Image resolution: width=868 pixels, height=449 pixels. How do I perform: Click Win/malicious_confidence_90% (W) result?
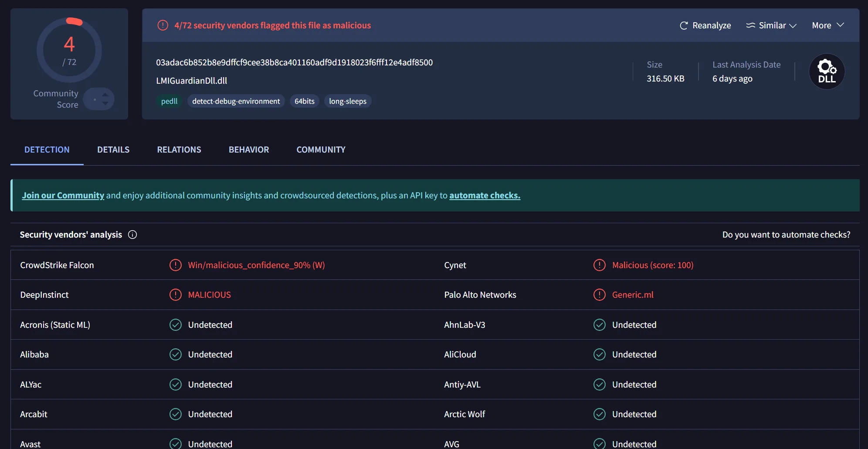pos(256,265)
